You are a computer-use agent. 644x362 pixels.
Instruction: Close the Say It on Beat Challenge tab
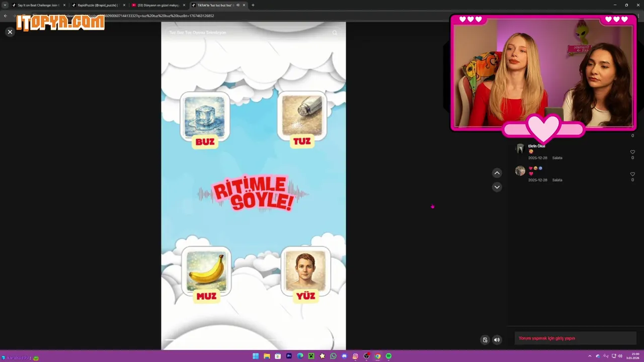tap(64, 5)
